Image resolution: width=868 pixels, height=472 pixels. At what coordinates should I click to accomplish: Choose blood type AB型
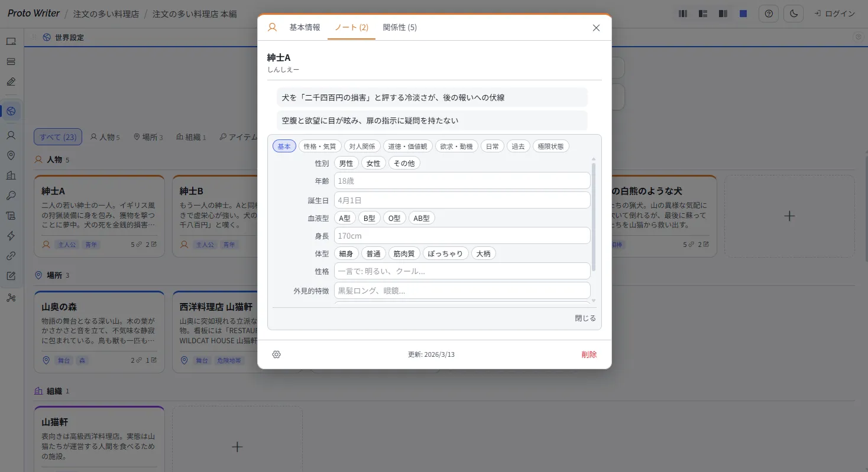(x=422, y=217)
